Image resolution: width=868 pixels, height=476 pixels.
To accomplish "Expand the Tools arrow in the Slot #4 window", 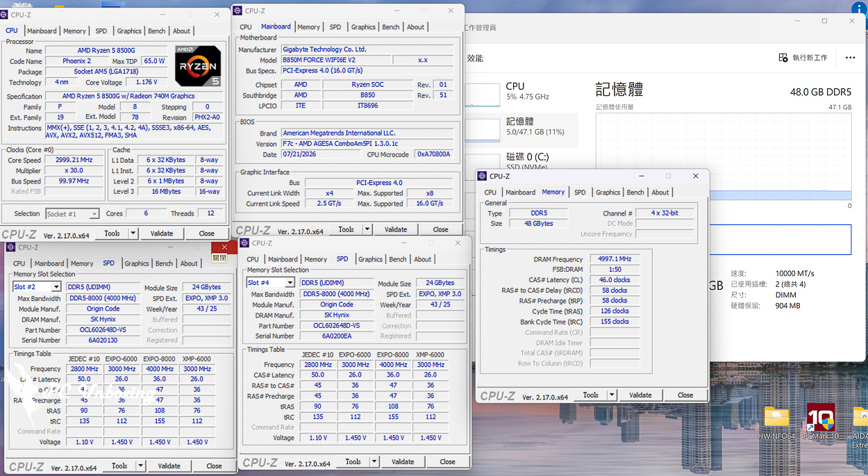I will 374,461.
